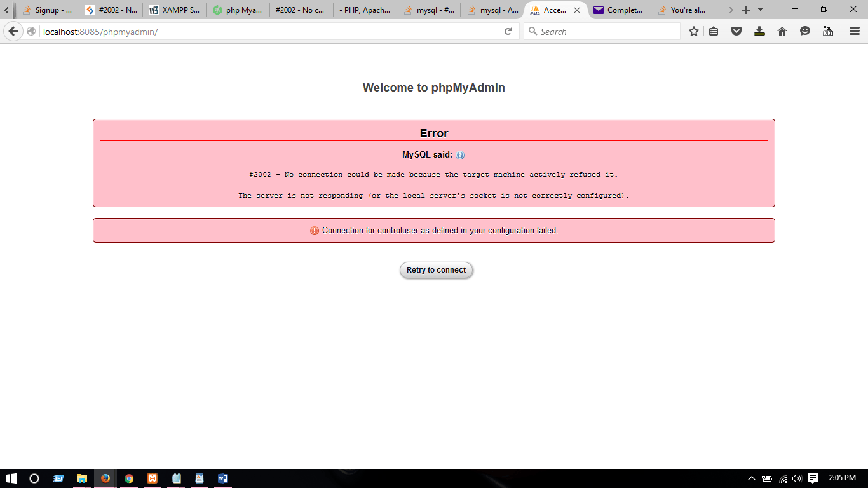Click the 'Welcome to phpMyAdmin' heading
Viewport: 868px width, 488px height.
434,88
